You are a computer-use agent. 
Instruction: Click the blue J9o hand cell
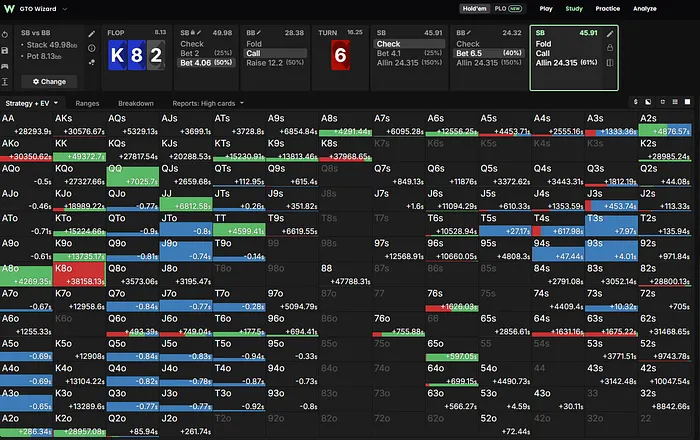[x=186, y=249]
